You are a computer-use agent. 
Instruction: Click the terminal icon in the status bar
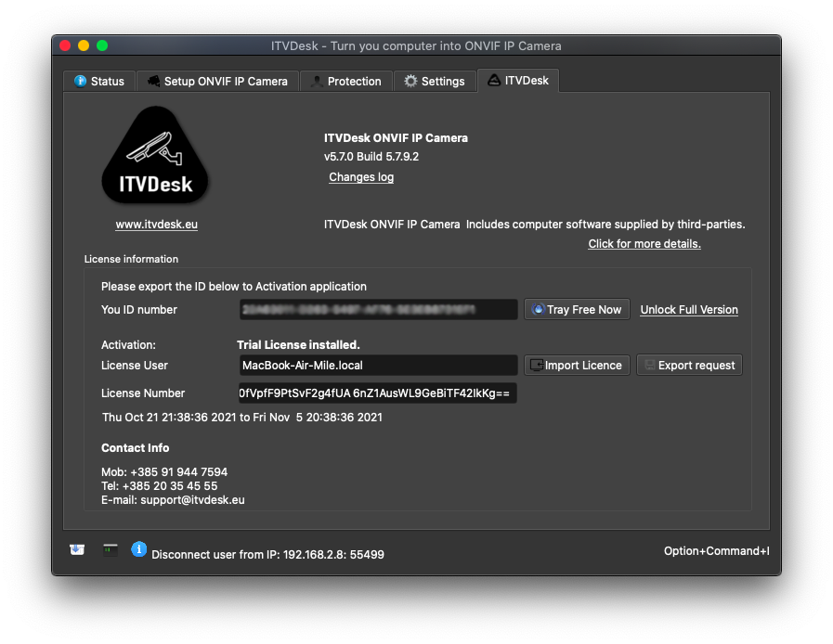(110, 549)
